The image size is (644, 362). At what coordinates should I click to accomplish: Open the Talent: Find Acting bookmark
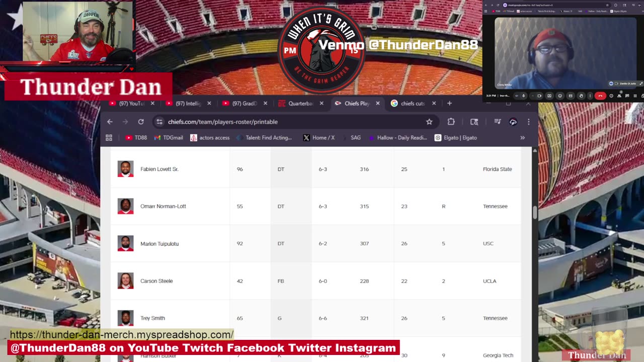click(x=264, y=138)
